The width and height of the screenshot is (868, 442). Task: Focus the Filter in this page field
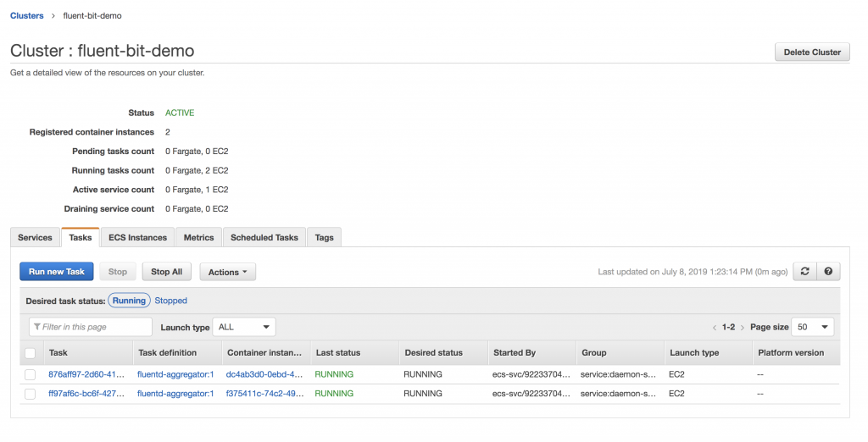point(90,327)
